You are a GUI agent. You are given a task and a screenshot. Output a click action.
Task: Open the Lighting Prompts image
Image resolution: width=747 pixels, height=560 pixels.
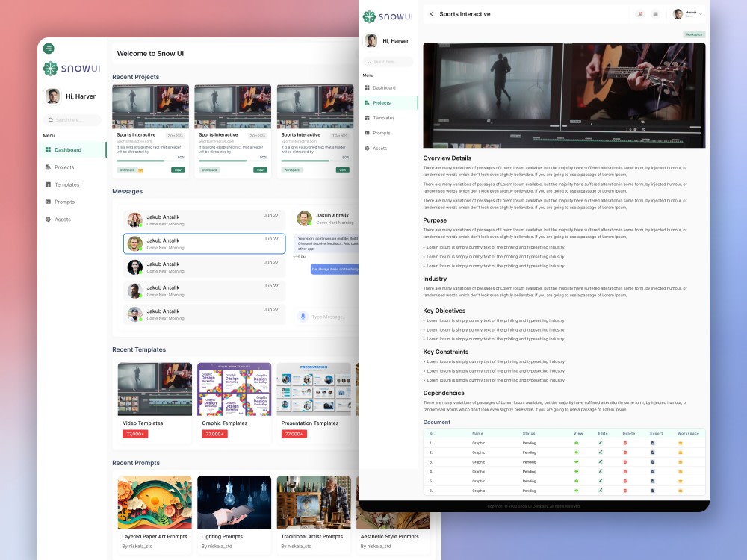(234, 503)
